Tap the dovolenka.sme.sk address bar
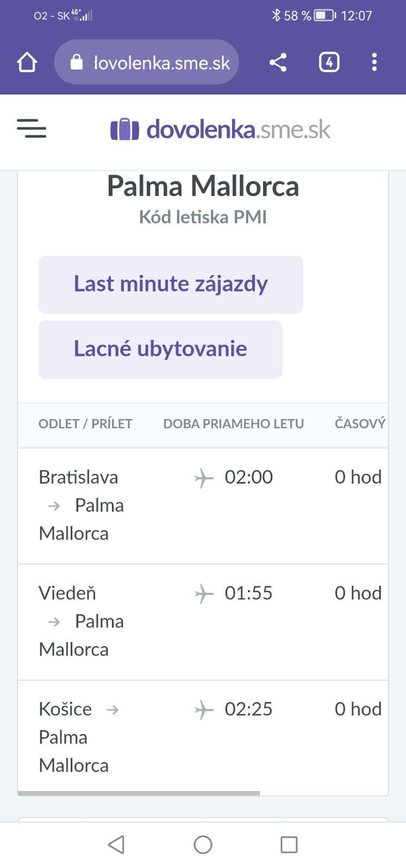 coord(161,63)
